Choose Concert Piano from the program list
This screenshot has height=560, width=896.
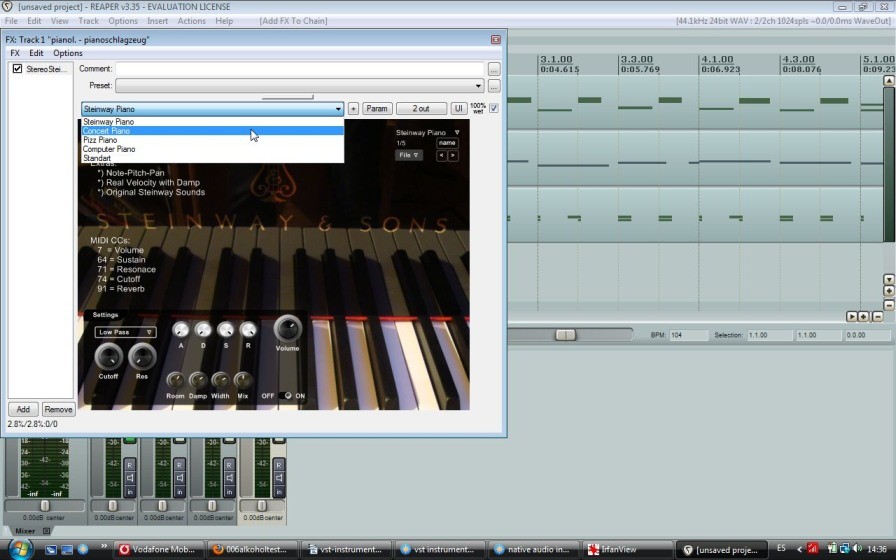(213, 131)
